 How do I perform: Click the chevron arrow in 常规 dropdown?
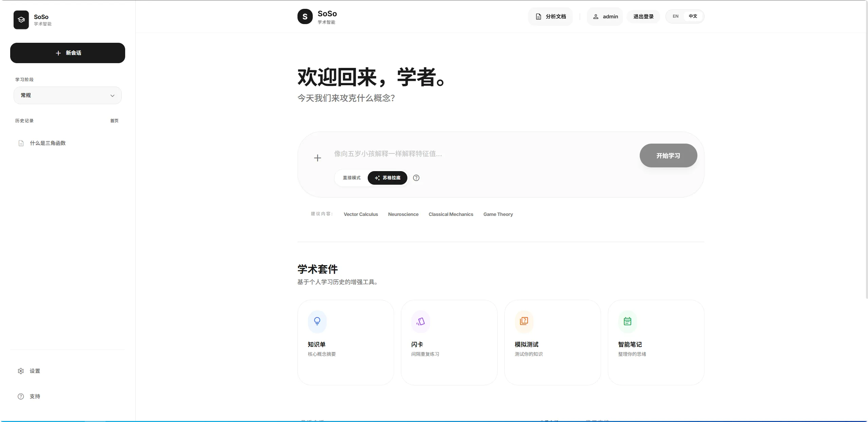112,96
